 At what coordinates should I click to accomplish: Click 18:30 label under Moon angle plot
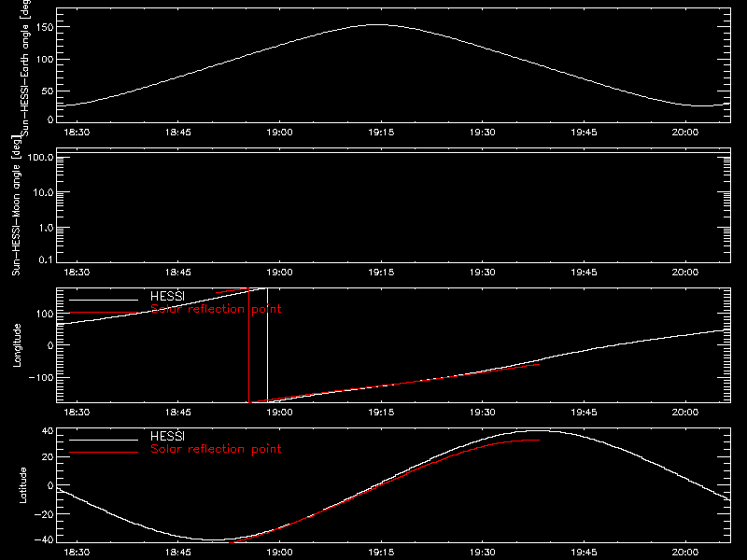pos(77,273)
